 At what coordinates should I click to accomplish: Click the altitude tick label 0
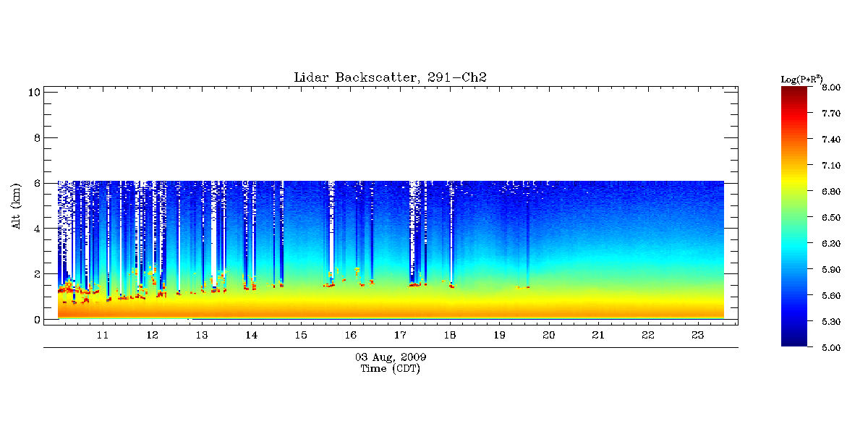pyautogui.click(x=35, y=319)
